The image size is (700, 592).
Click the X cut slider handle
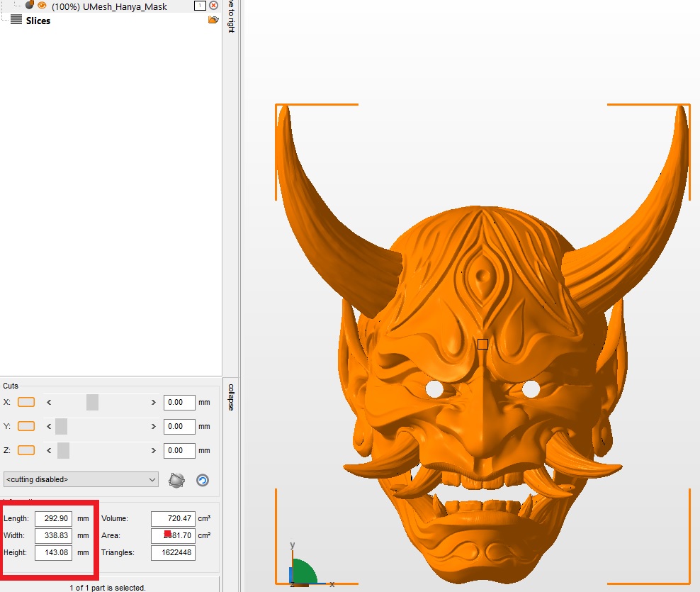point(92,402)
